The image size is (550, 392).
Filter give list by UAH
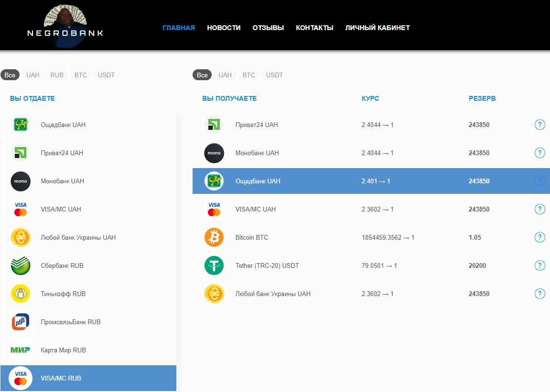pos(32,75)
